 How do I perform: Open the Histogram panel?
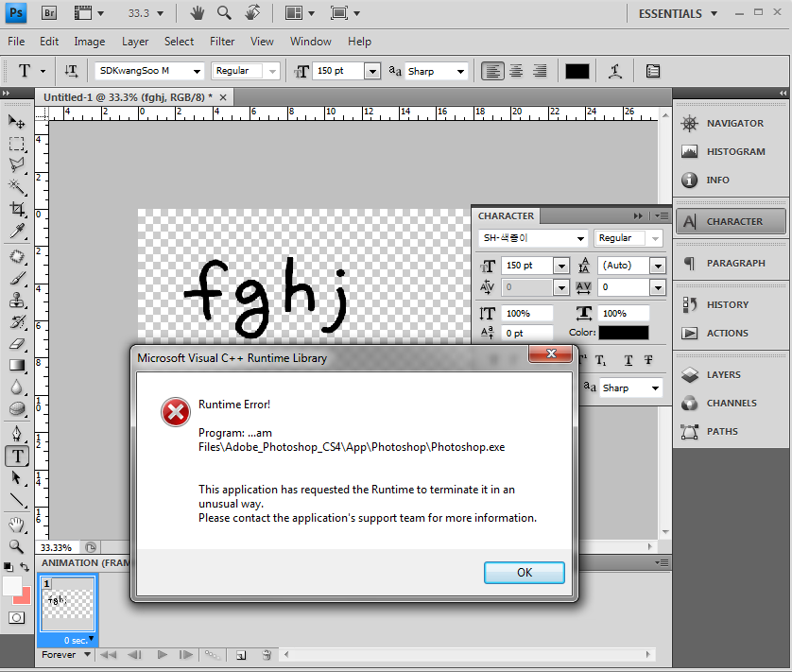[x=731, y=151]
